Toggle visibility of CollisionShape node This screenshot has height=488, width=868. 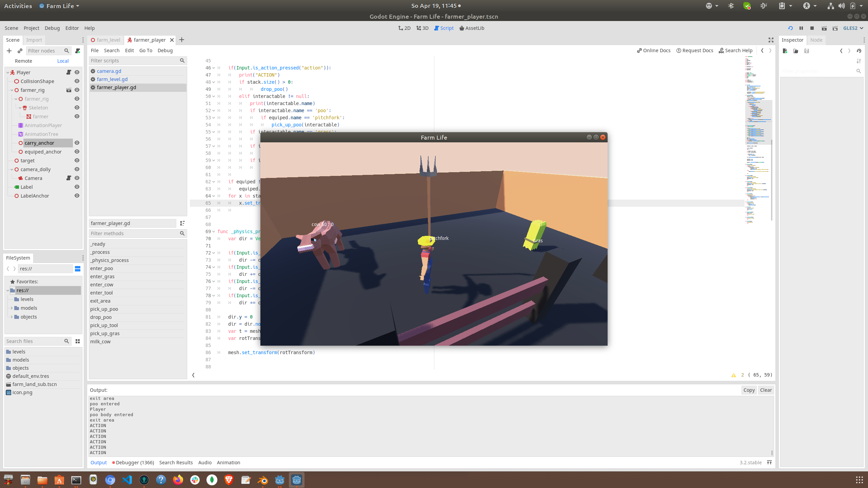pos(77,81)
